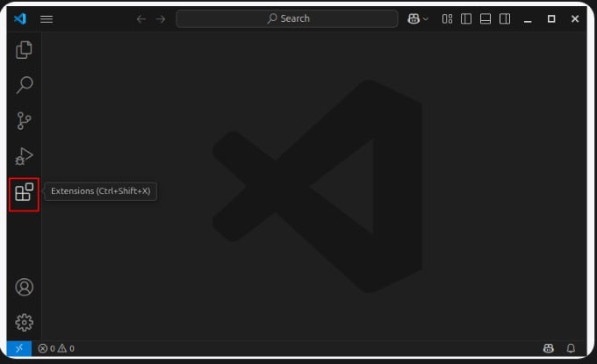The image size is (597, 364).
Task: Open Source Control view
Action: (x=24, y=120)
